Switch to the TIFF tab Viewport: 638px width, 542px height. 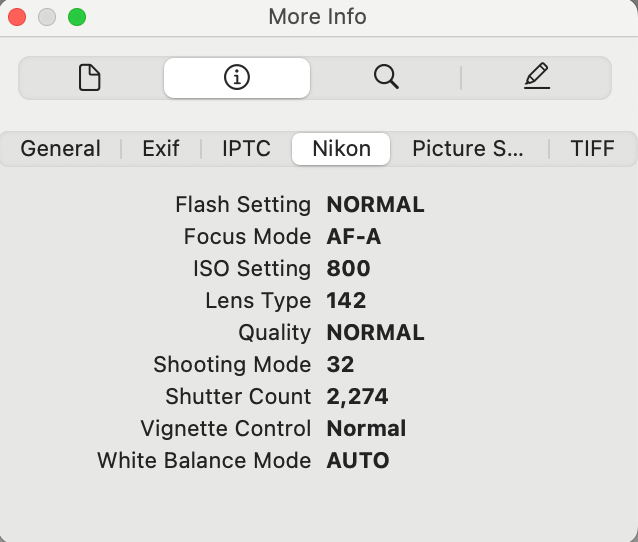592,149
